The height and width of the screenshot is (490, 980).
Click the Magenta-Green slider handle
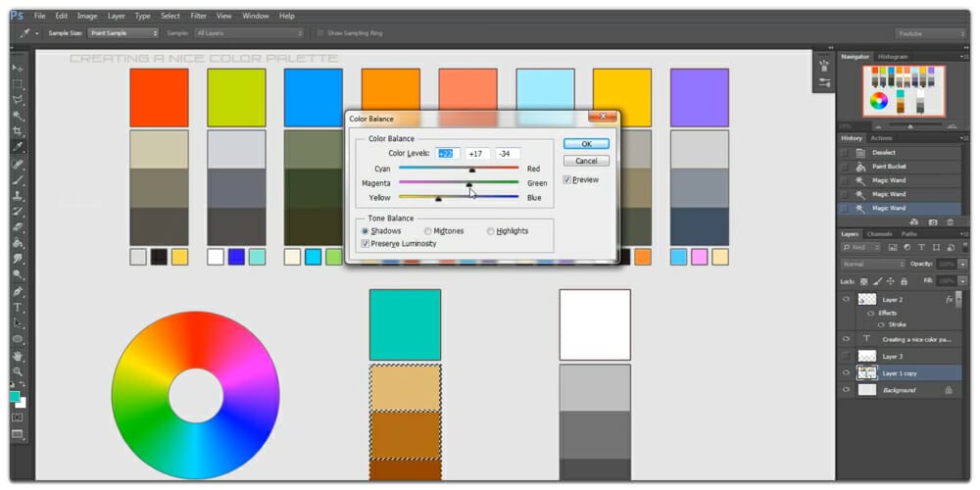[x=468, y=184]
